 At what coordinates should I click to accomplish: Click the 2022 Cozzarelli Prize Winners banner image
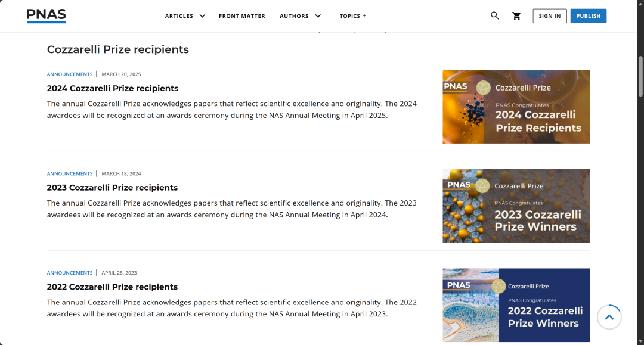pyautogui.click(x=516, y=304)
